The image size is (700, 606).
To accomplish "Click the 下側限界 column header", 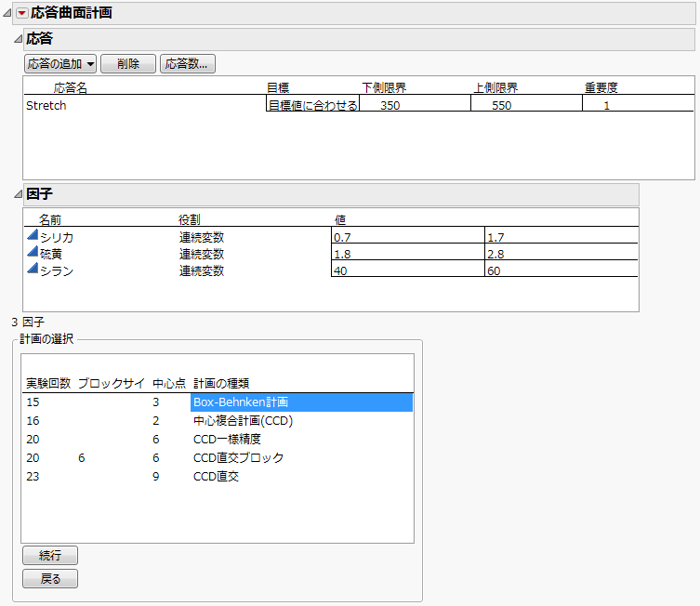I will click(x=384, y=88).
